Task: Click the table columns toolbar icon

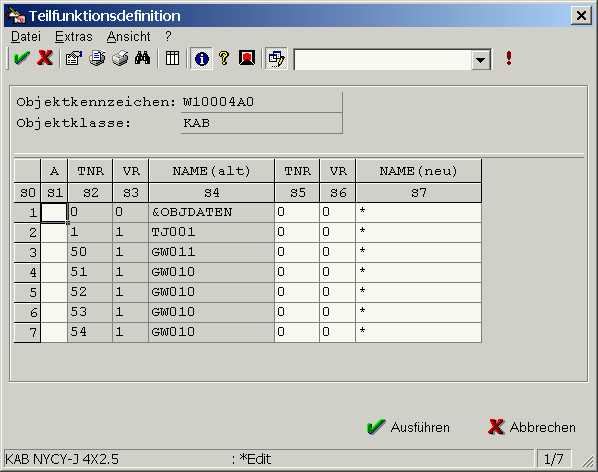Action: point(172,58)
